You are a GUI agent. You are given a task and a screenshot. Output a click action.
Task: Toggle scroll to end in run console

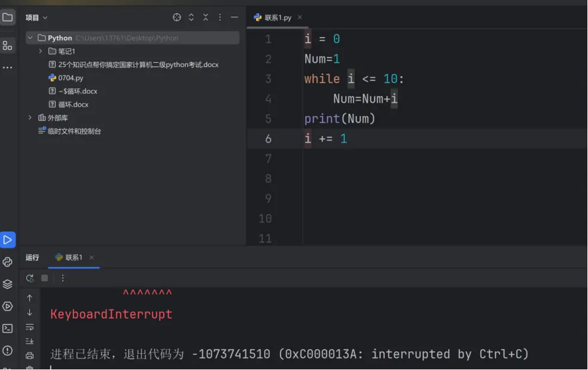[30, 341]
